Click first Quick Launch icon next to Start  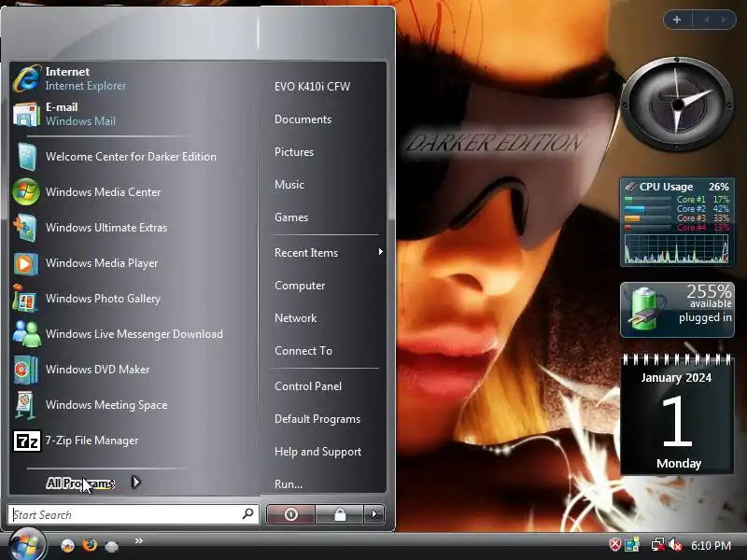[x=67, y=546]
